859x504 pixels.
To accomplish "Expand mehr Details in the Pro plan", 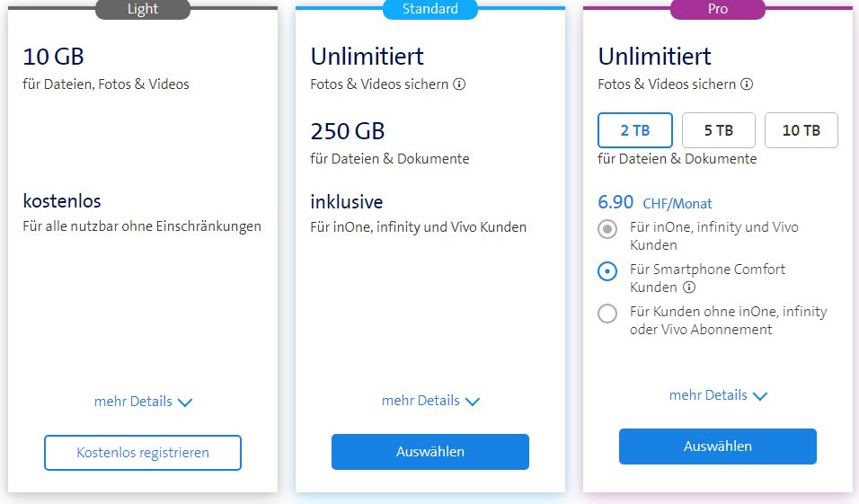I will (718, 395).
